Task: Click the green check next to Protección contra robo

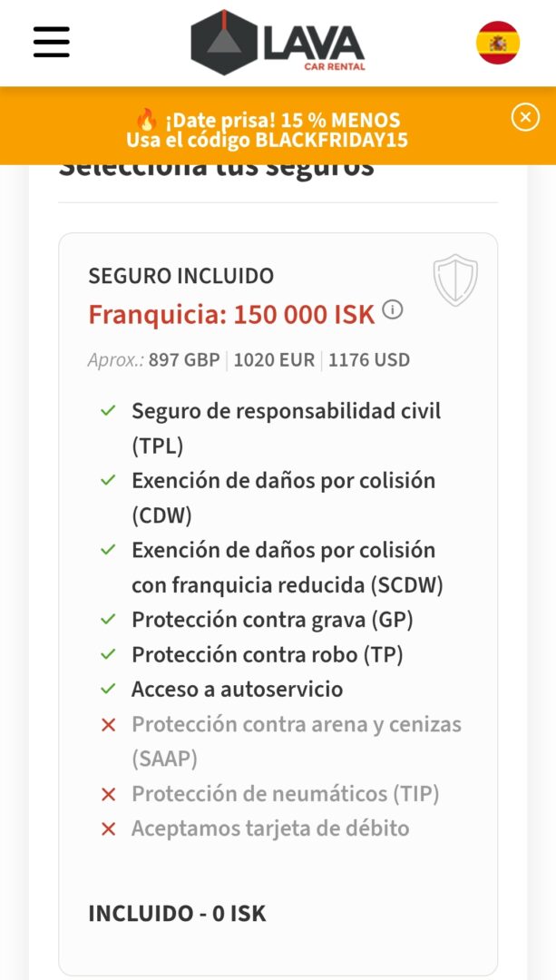Action: point(109,654)
